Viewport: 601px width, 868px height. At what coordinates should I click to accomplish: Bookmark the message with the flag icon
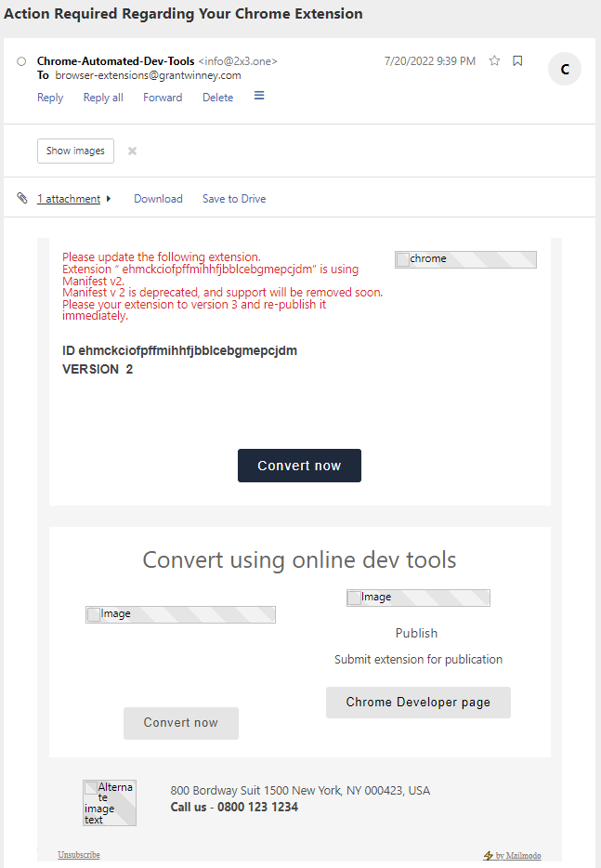[517, 60]
